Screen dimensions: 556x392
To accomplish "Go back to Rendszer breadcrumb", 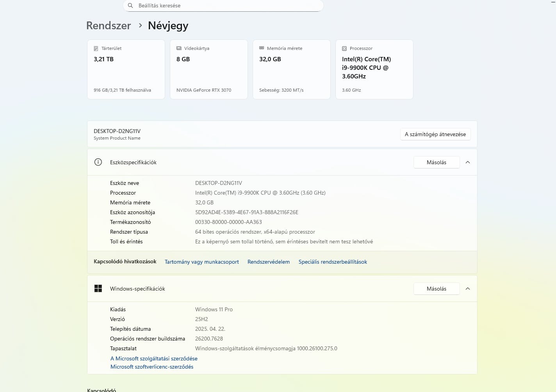I will point(109,25).
